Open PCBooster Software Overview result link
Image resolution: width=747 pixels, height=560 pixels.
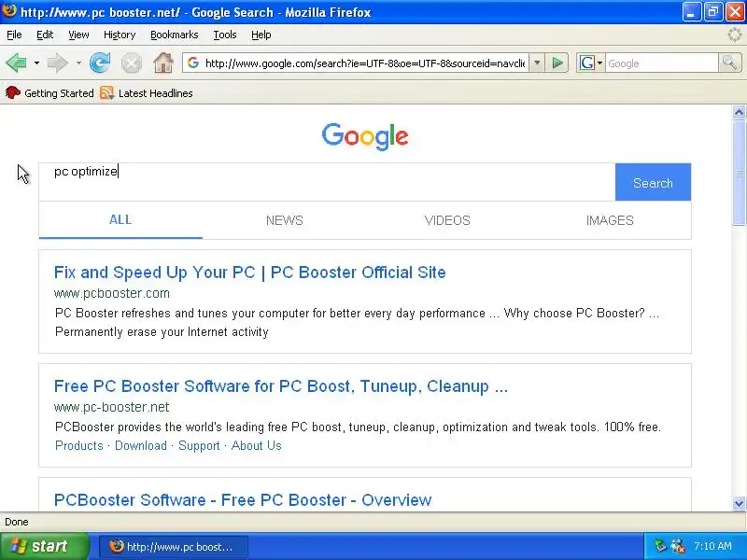pyautogui.click(x=243, y=500)
